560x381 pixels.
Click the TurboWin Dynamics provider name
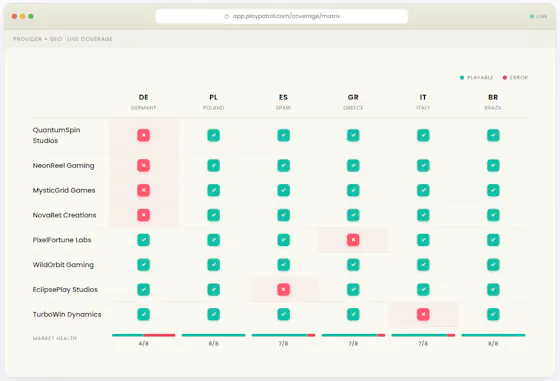(x=67, y=314)
